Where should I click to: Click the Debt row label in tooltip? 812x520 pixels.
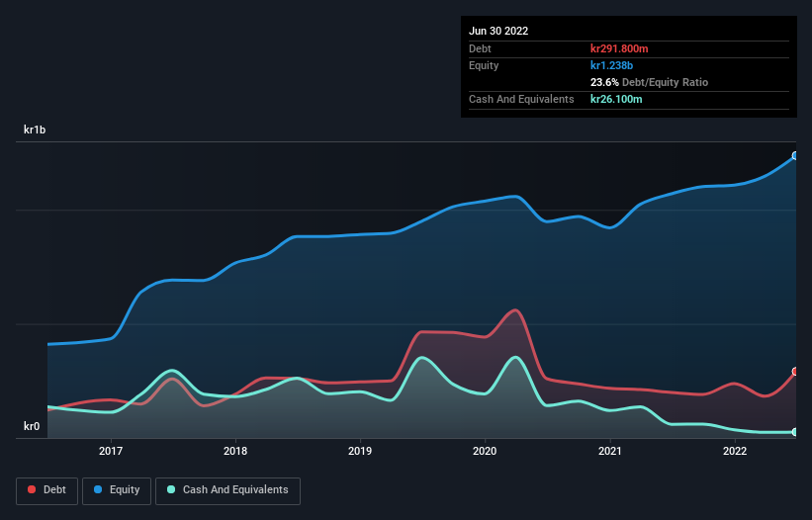[x=480, y=48]
